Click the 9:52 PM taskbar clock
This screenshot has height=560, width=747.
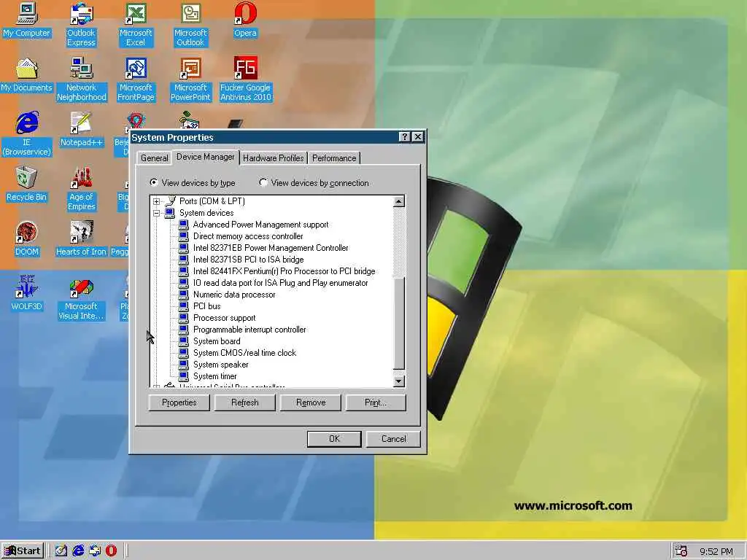(716, 551)
